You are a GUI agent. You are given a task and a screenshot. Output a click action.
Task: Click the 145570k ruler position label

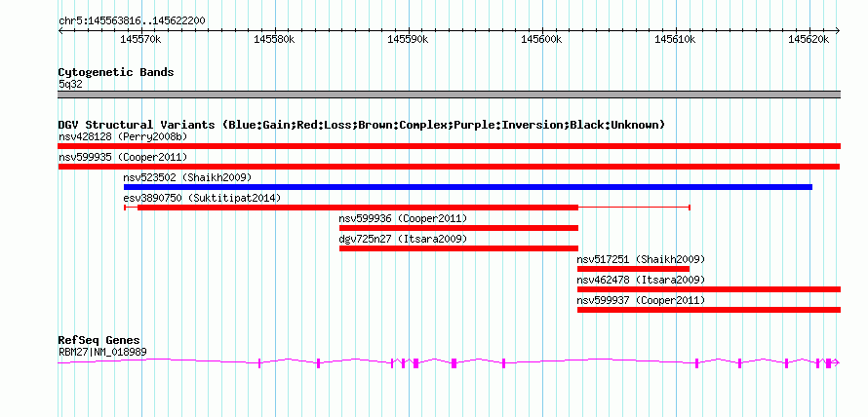tap(140, 39)
